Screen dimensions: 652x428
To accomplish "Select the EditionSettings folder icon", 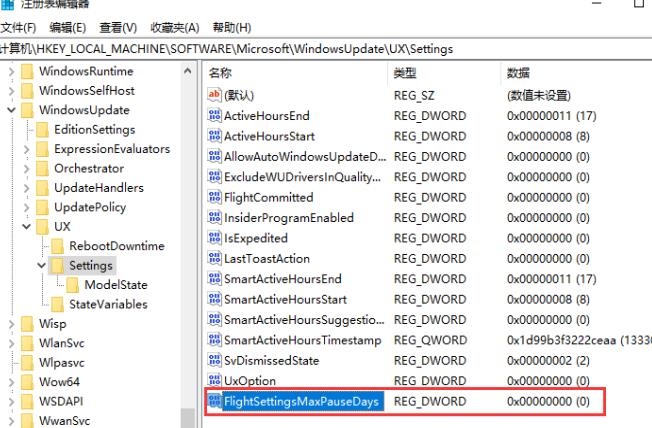I will click(x=42, y=130).
